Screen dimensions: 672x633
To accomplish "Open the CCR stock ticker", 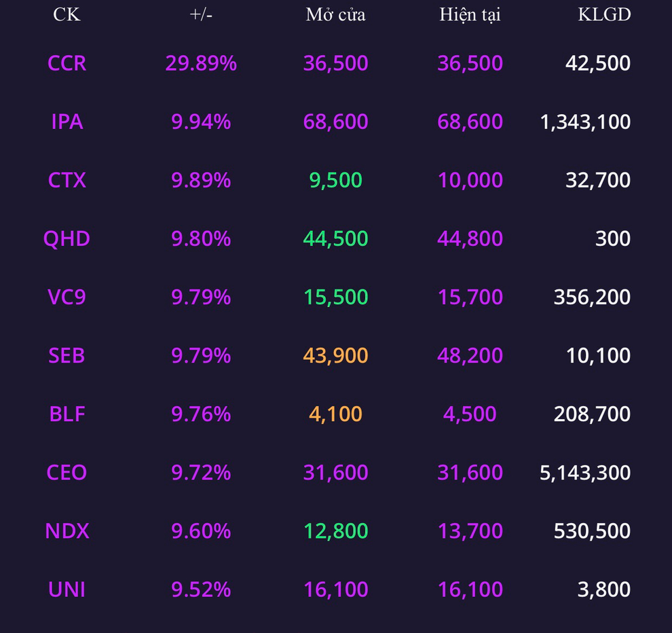I will [67, 63].
